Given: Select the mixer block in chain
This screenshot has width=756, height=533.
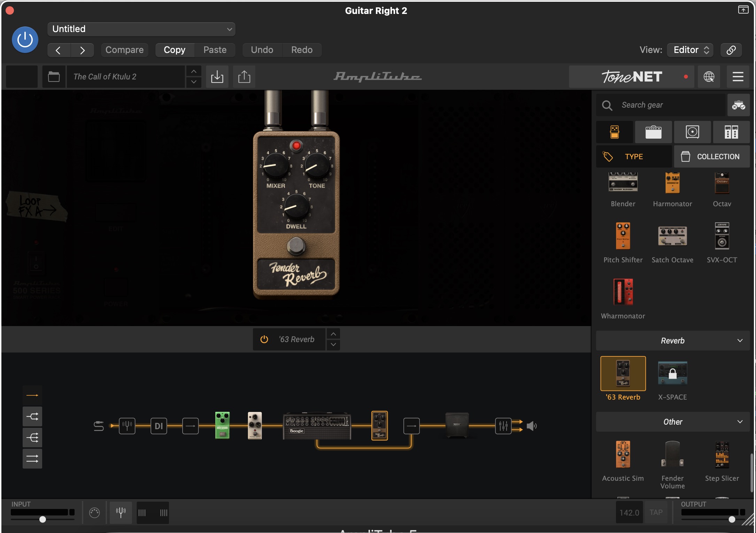Looking at the screenshot, I should pos(503,426).
